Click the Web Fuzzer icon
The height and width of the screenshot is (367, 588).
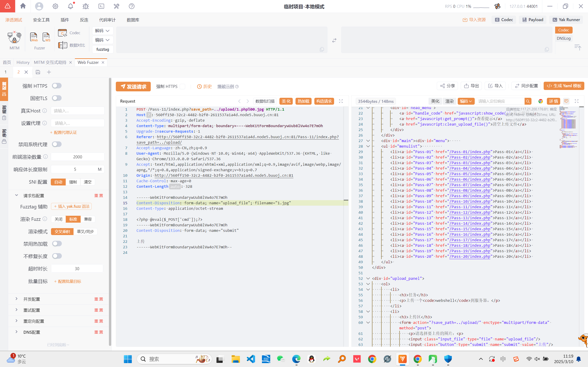34,37
